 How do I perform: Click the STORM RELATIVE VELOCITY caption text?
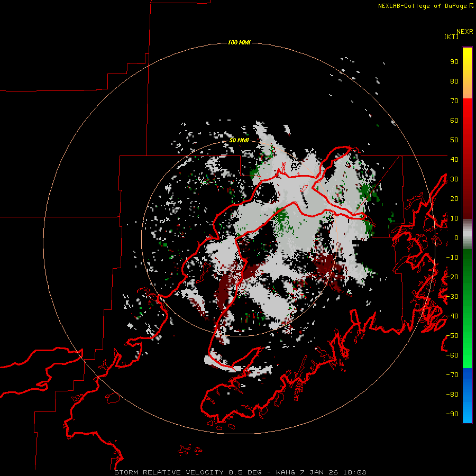[x=170, y=472]
